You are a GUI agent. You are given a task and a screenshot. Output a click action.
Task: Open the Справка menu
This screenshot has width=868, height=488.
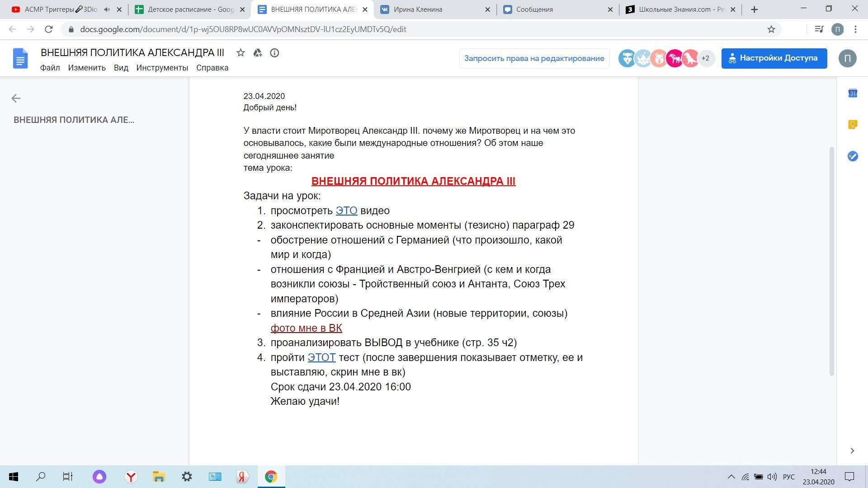[x=212, y=68]
